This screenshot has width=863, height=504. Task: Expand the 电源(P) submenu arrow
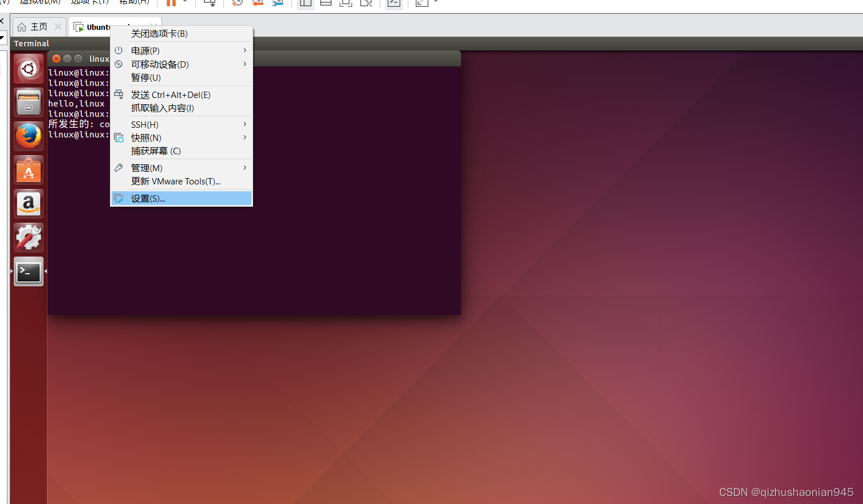245,50
